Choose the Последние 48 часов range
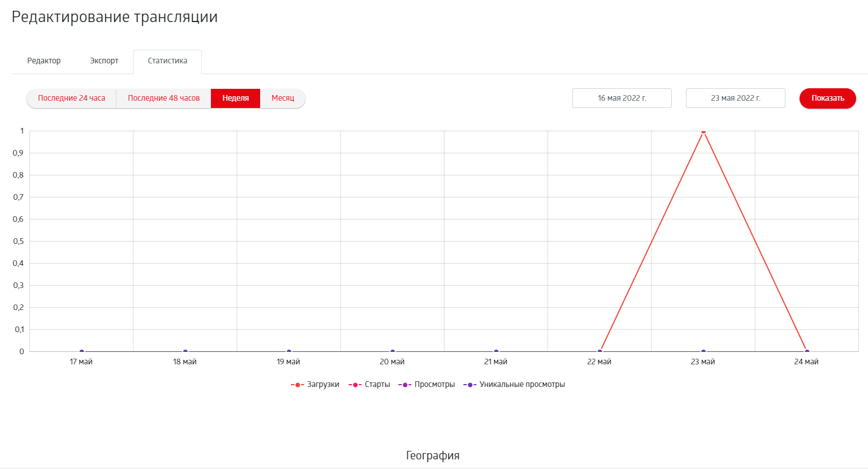868x469 pixels. pos(163,98)
